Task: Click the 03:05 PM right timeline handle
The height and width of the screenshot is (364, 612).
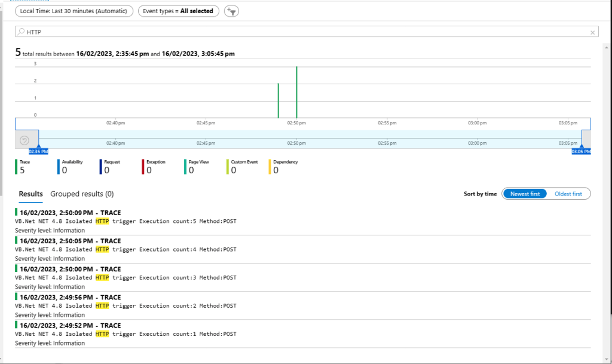Action: click(x=581, y=151)
